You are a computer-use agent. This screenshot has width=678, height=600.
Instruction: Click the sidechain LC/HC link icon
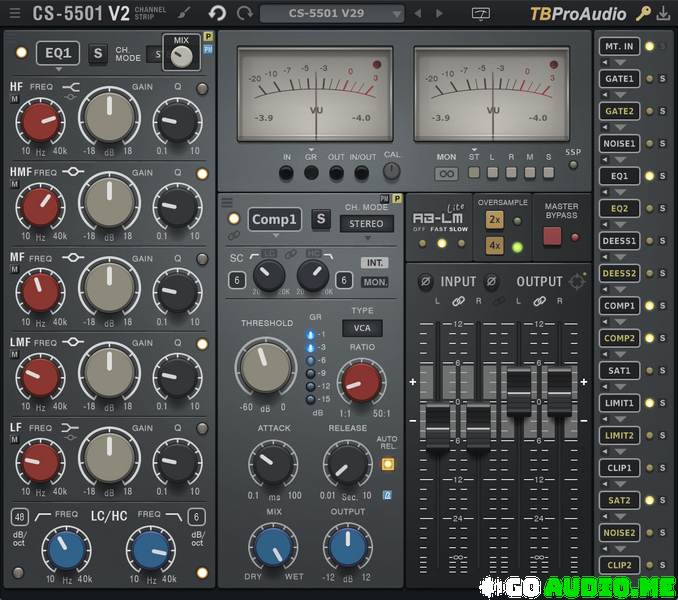pyautogui.click(x=291, y=254)
